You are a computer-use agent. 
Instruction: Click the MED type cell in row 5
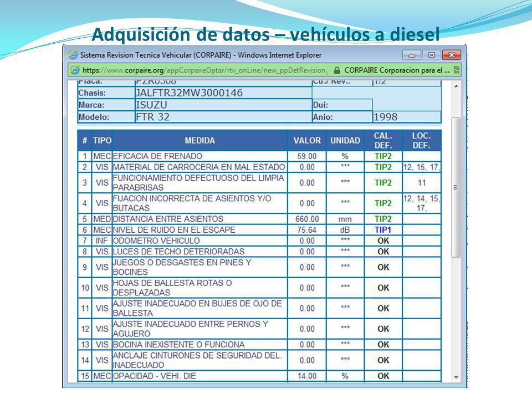(102, 219)
